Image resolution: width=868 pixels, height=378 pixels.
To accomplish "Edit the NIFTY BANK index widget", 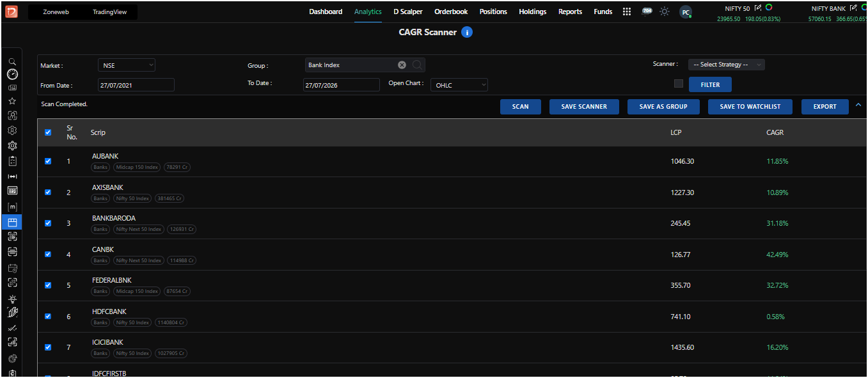I will pyautogui.click(x=853, y=8).
